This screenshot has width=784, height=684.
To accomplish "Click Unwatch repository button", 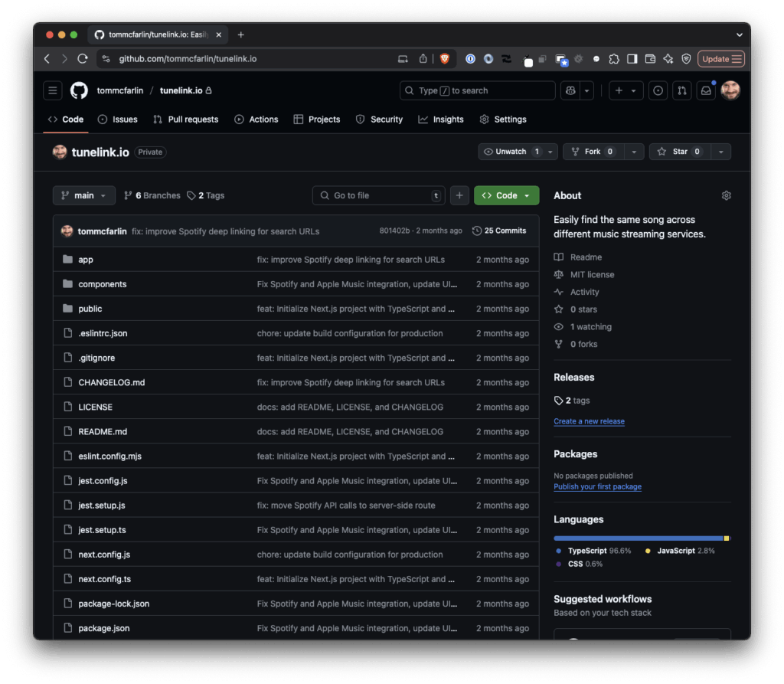I will [511, 152].
